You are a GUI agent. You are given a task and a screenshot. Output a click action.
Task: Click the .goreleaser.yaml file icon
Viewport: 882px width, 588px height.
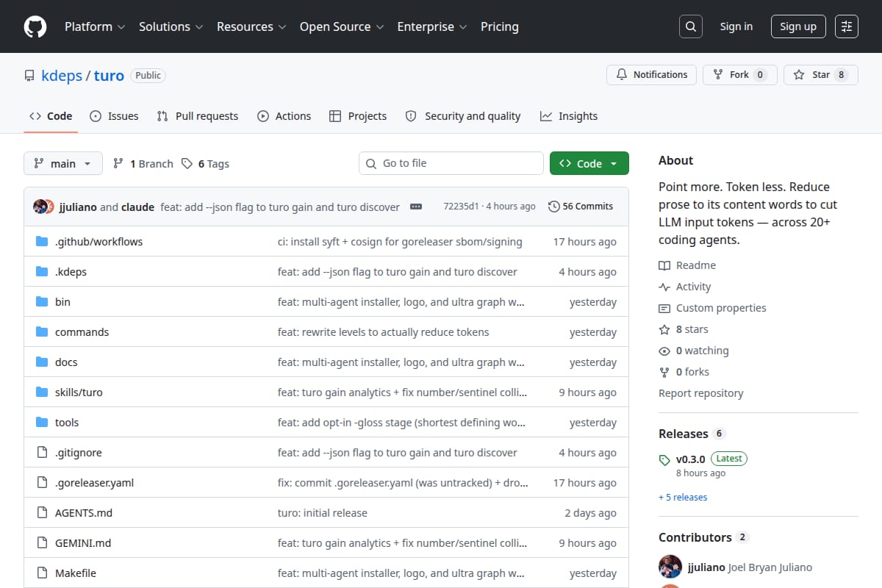click(42, 482)
